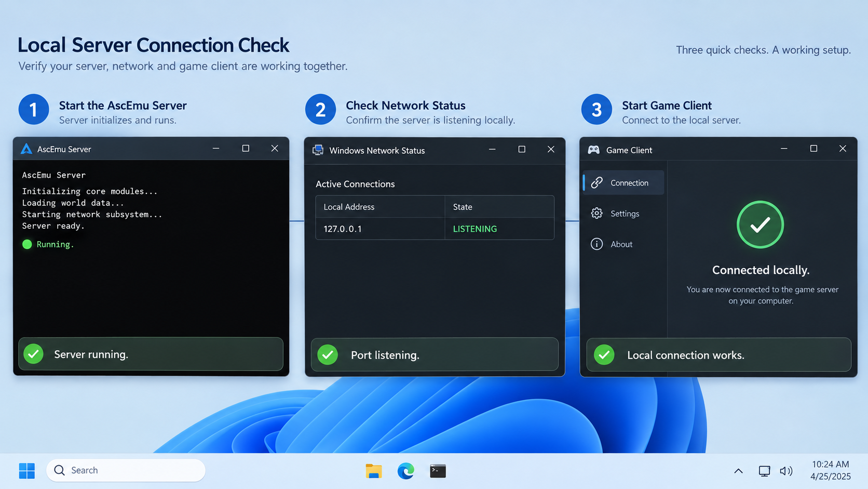The width and height of the screenshot is (868, 489).
Task: Click the green Running status dot
Action: (x=27, y=244)
